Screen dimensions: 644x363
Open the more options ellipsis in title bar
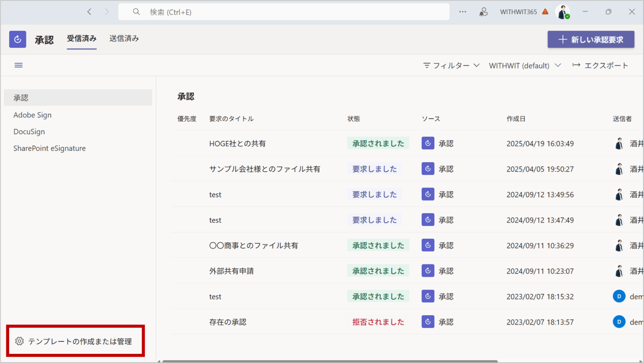462,11
